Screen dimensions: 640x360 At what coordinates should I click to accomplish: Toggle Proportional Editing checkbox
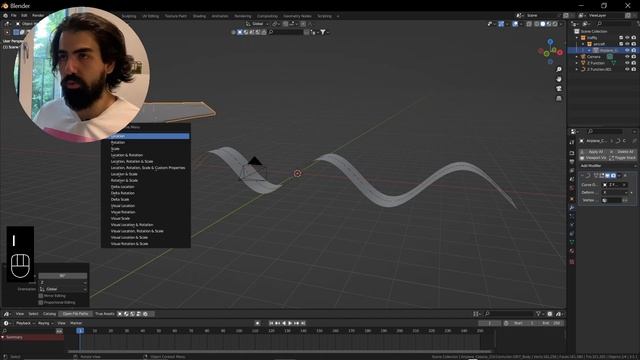[41, 302]
